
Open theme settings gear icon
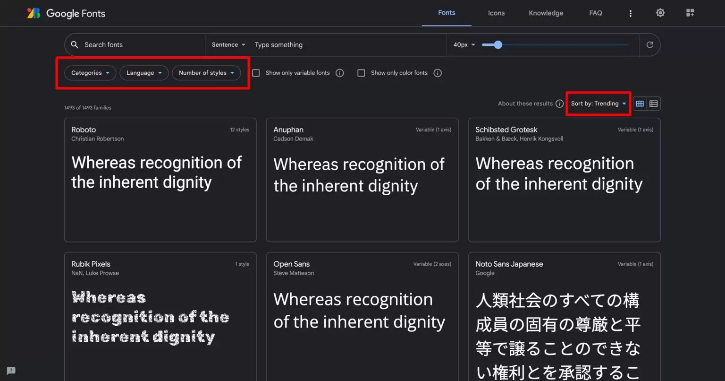pyautogui.click(x=660, y=13)
